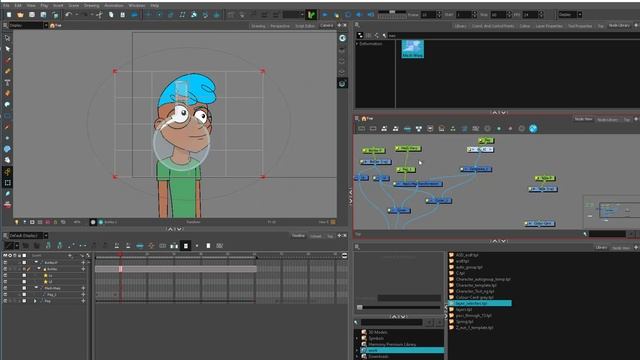The height and width of the screenshot is (360, 640).
Task: Switch to the Layer Properties tab
Action: pos(549,26)
